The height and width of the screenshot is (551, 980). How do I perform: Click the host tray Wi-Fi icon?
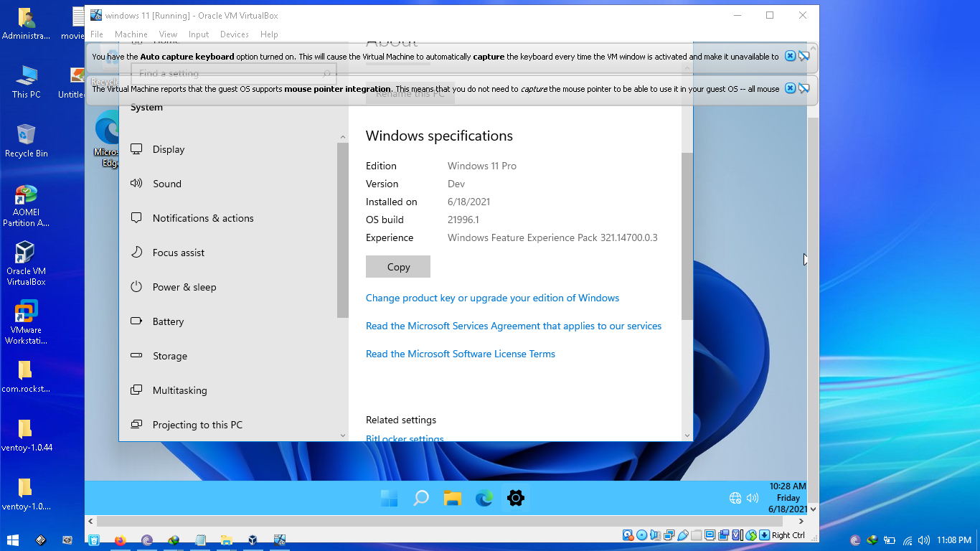point(908,540)
